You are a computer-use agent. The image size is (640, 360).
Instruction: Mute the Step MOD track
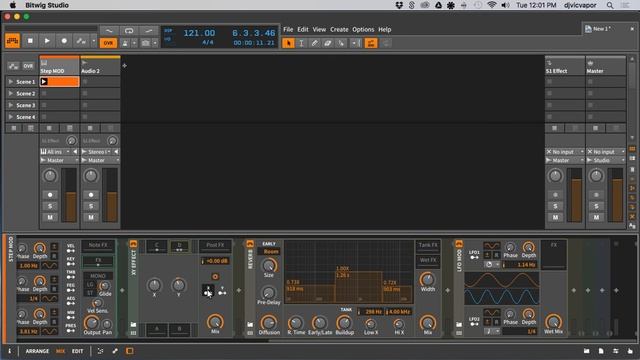[50, 217]
